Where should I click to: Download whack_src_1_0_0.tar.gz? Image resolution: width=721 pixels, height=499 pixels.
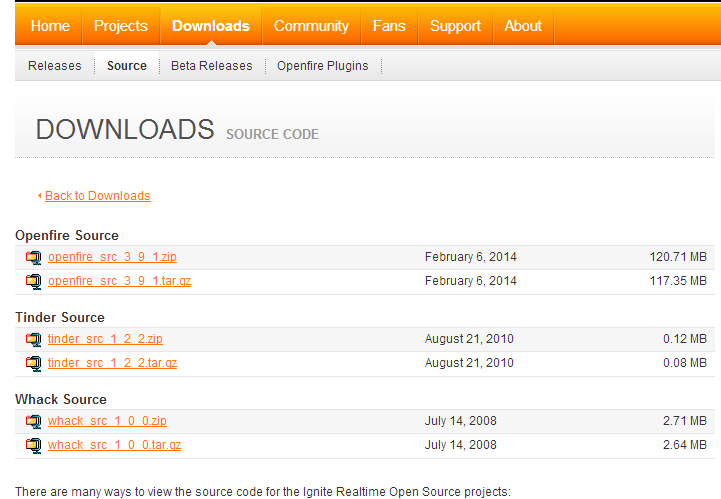(x=114, y=445)
